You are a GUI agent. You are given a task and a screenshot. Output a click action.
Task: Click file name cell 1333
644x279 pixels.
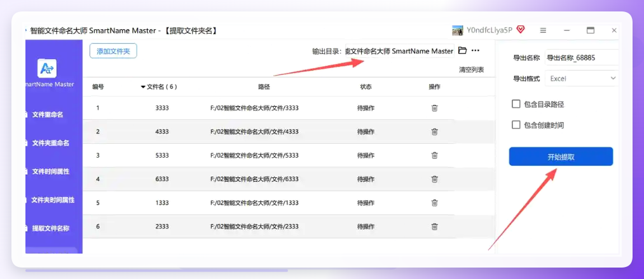pos(162,203)
